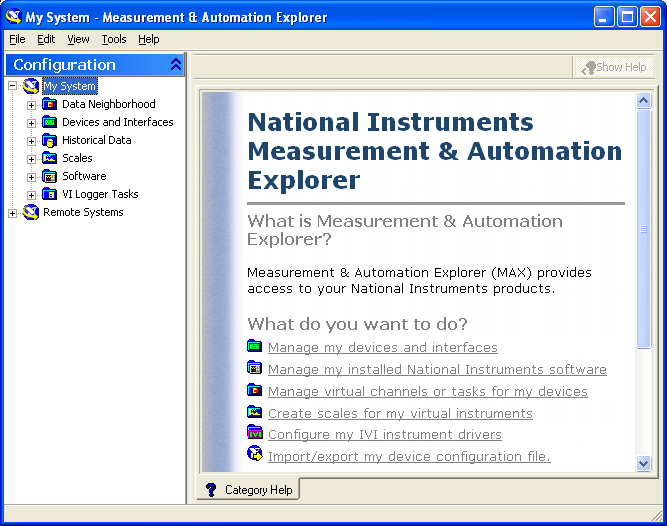Click icon beside Manage my devices and interfaces
The height and width of the screenshot is (526, 667).
point(254,346)
